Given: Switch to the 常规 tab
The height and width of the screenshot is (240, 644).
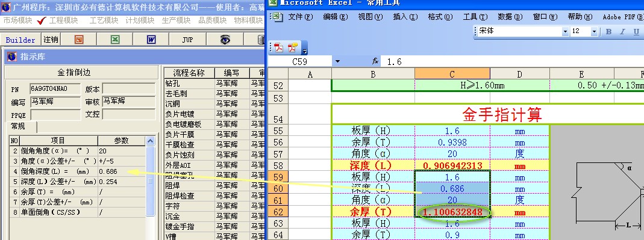Looking at the screenshot, I should point(19,126).
